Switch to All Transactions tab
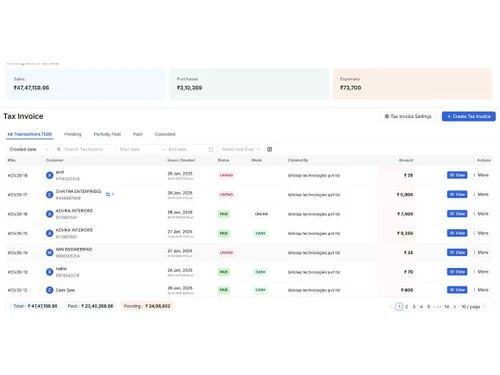The height and width of the screenshot is (375, 500). (30, 134)
